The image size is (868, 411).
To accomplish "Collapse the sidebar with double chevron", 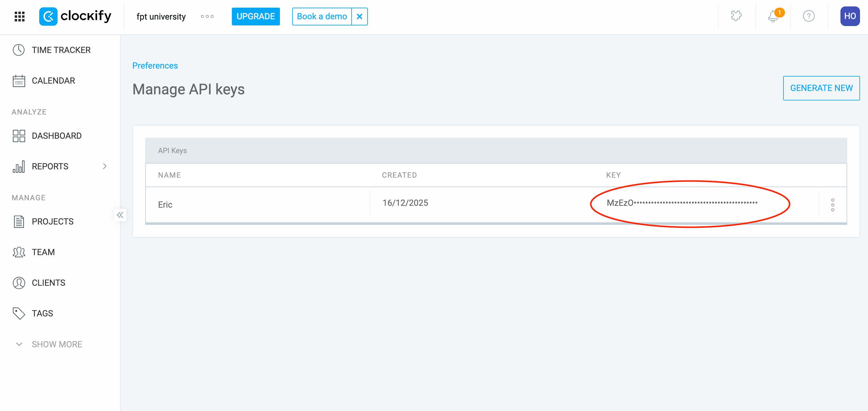I will point(120,215).
